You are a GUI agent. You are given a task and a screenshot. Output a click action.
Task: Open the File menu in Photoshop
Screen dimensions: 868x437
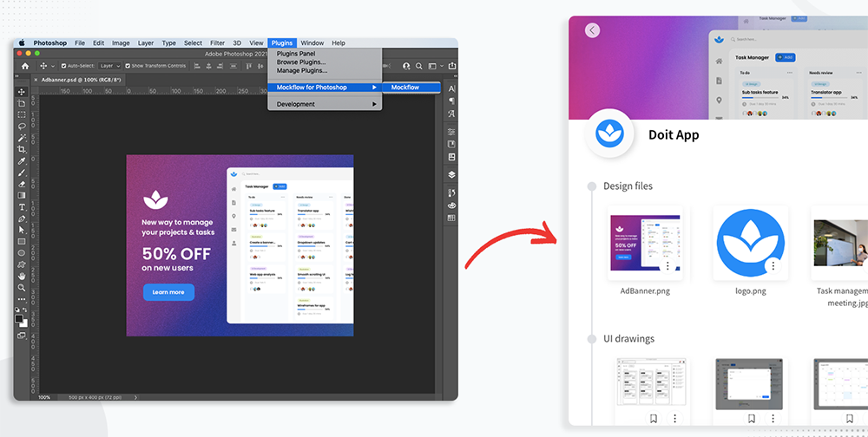80,42
